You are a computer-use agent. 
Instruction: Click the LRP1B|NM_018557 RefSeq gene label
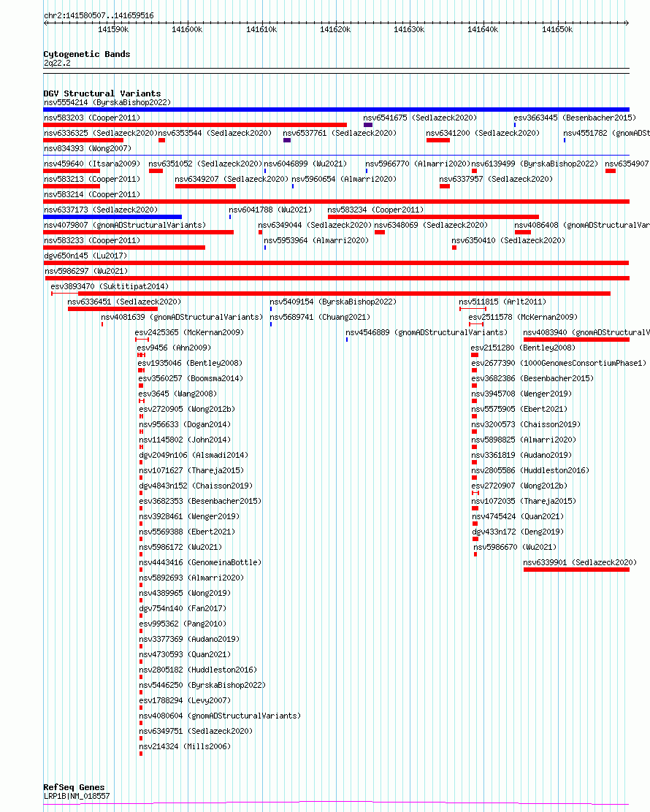coord(77,797)
